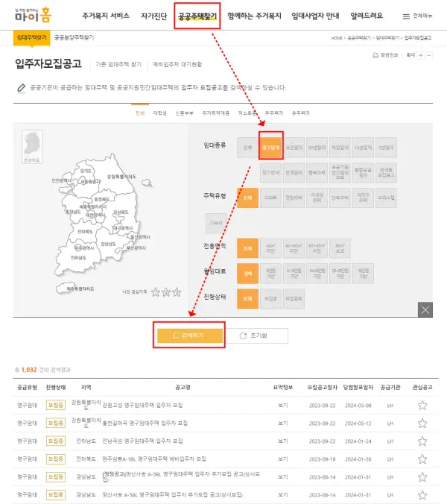Select 전체 in 임대종류 row

[247, 148]
